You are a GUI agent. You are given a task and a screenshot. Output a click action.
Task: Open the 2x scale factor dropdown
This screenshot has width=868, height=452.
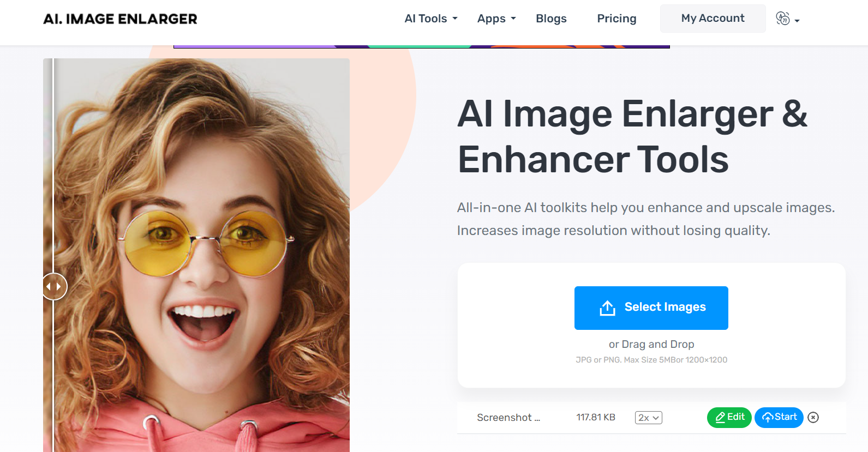pyautogui.click(x=648, y=418)
